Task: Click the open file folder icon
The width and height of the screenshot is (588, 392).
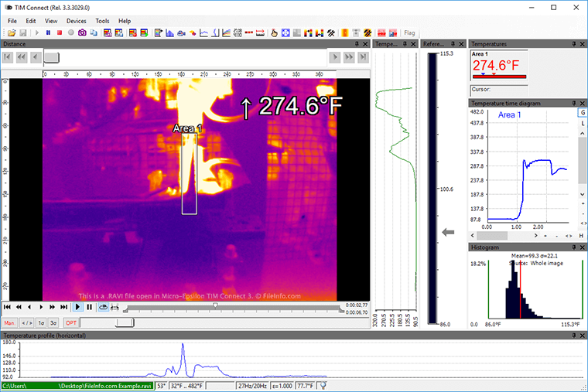Action: click(12, 33)
